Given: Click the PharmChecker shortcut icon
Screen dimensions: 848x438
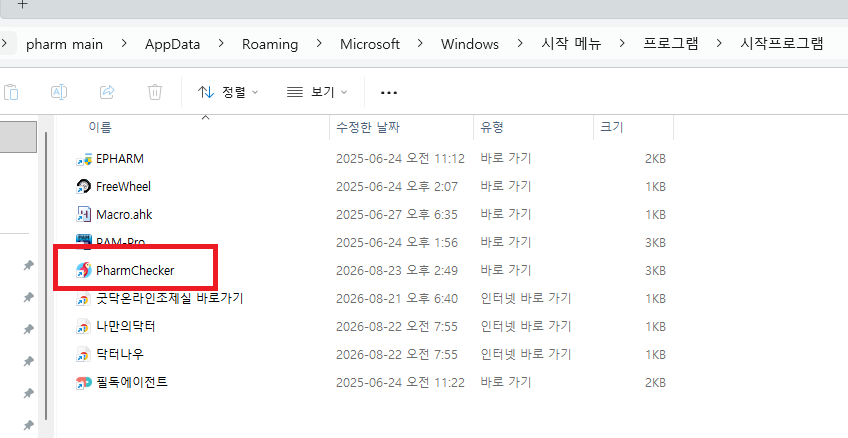Looking at the screenshot, I should [83, 270].
